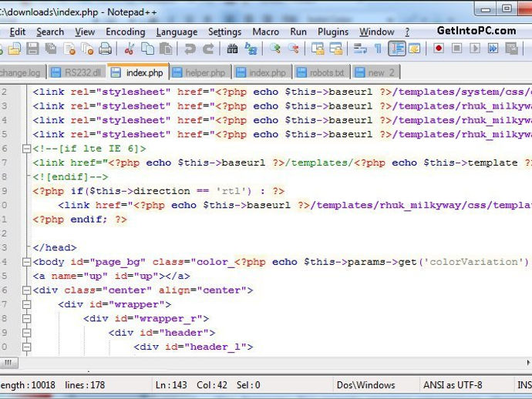Click 'length : 10018' in status bar
Viewport: 532px width, 399px height.
(27, 385)
